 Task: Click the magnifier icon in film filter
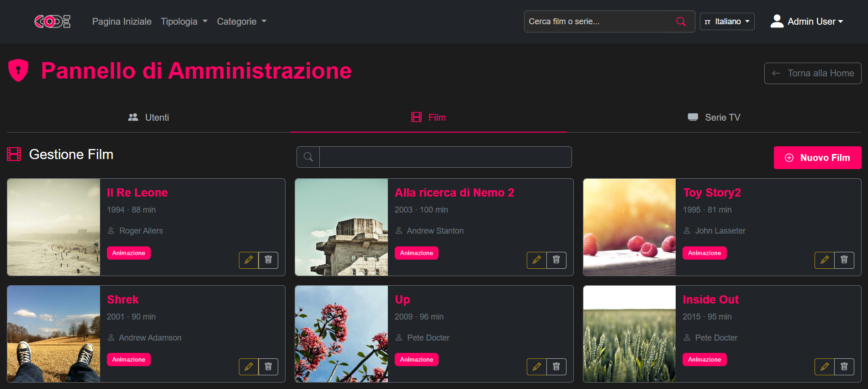click(x=308, y=157)
